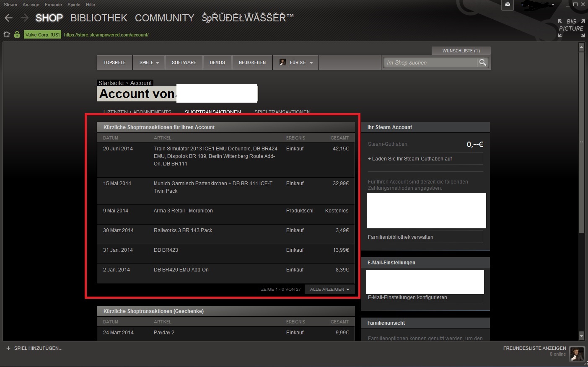Screen dimensions: 588x367
Task: Click Spiel hinzufügen at bottom left
Action: (38, 348)
